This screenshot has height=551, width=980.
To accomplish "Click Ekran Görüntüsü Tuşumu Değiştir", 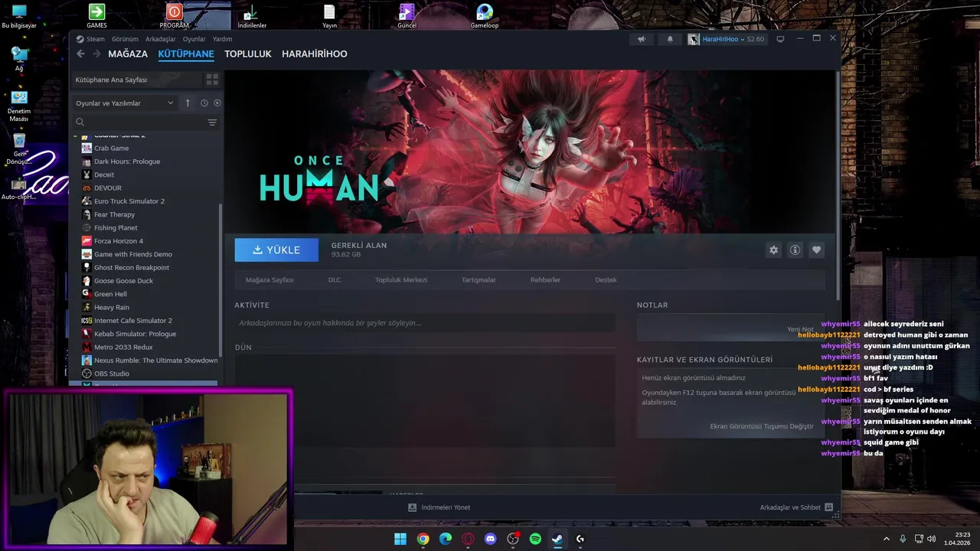I will pyautogui.click(x=762, y=426).
